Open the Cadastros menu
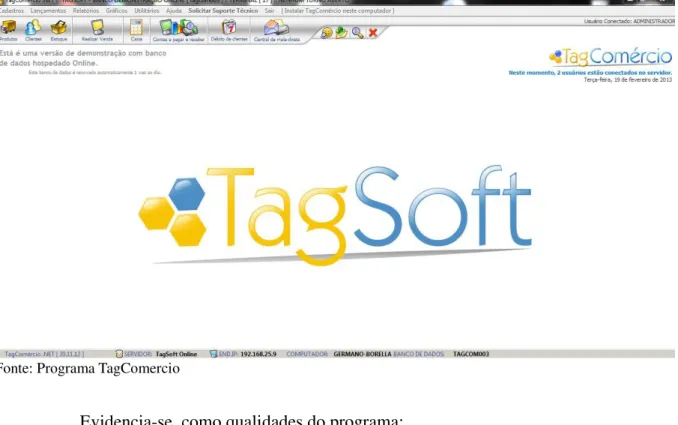The height and width of the screenshot is (425, 678). point(12,11)
